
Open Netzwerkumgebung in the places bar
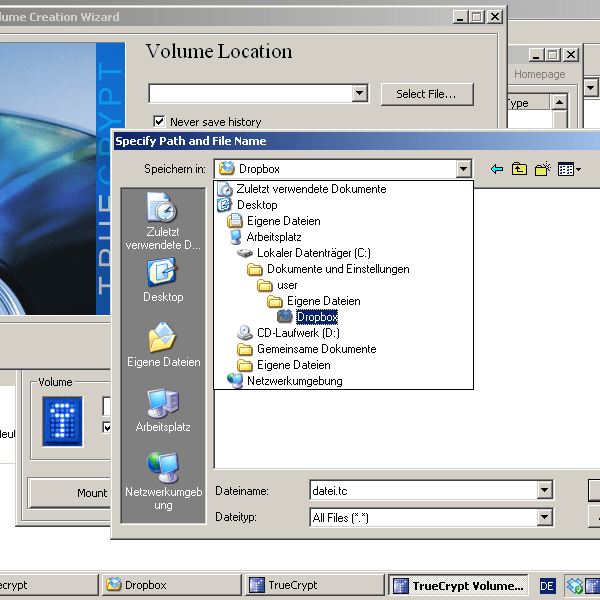tap(163, 481)
